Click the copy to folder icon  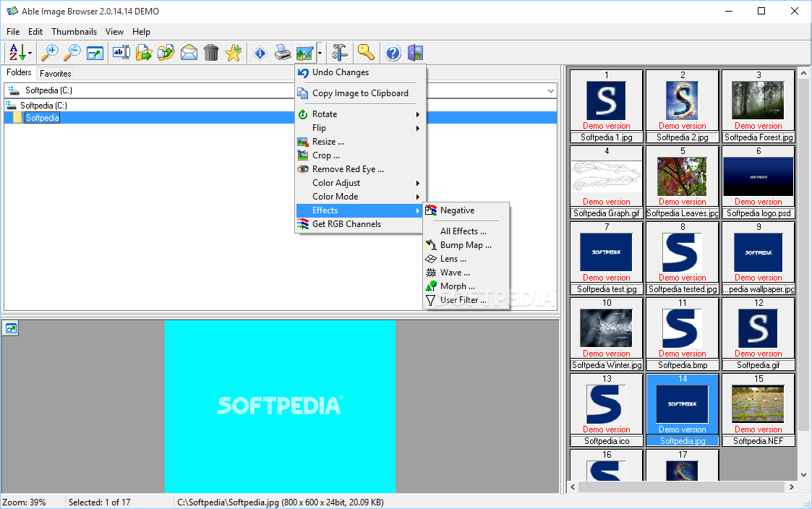point(166,52)
